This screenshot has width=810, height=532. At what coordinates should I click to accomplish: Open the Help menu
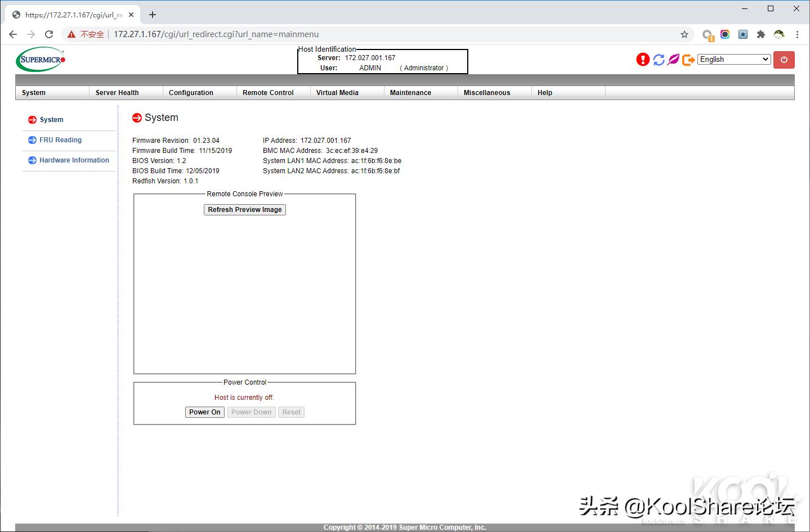569,93
